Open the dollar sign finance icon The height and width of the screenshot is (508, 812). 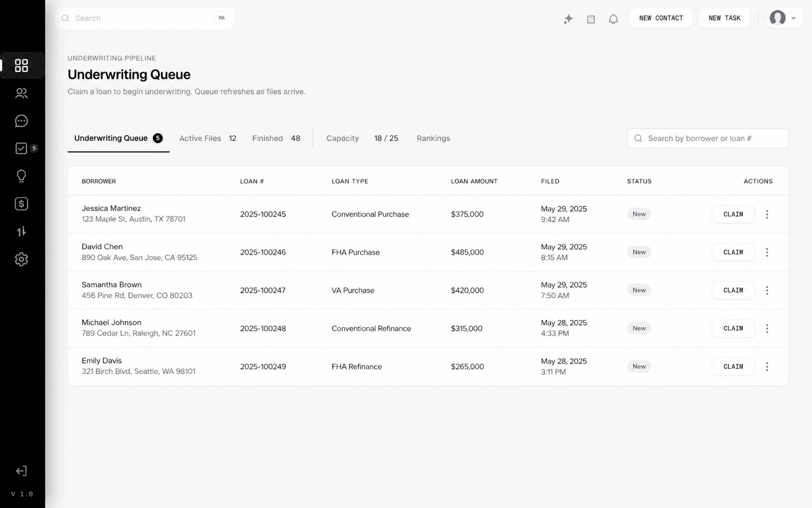[22, 204]
